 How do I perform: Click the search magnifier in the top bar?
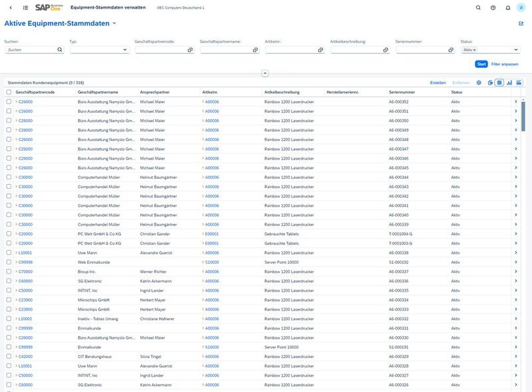click(x=478, y=8)
